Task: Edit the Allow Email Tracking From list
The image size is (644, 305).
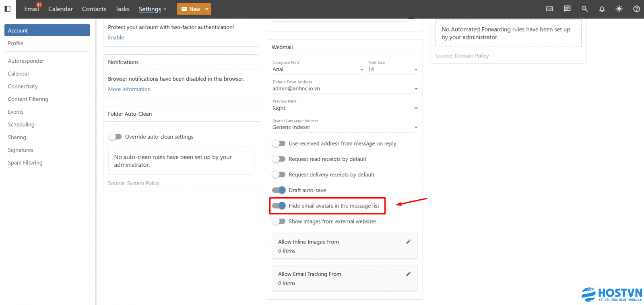Action: (x=408, y=274)
